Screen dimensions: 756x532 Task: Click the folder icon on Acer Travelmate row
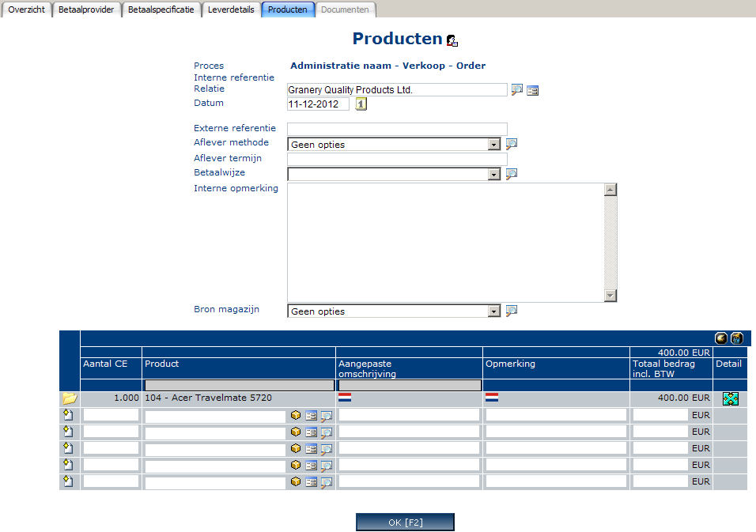click(x=70, y=398)
